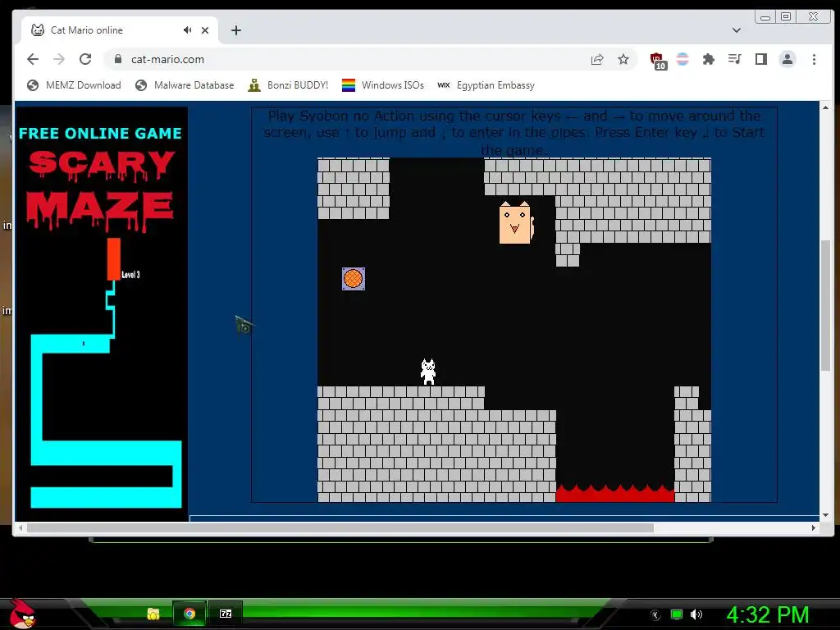Open the Windows ISOs bookmark
Viewport: 840px width, 630px height.
[382, 85]
